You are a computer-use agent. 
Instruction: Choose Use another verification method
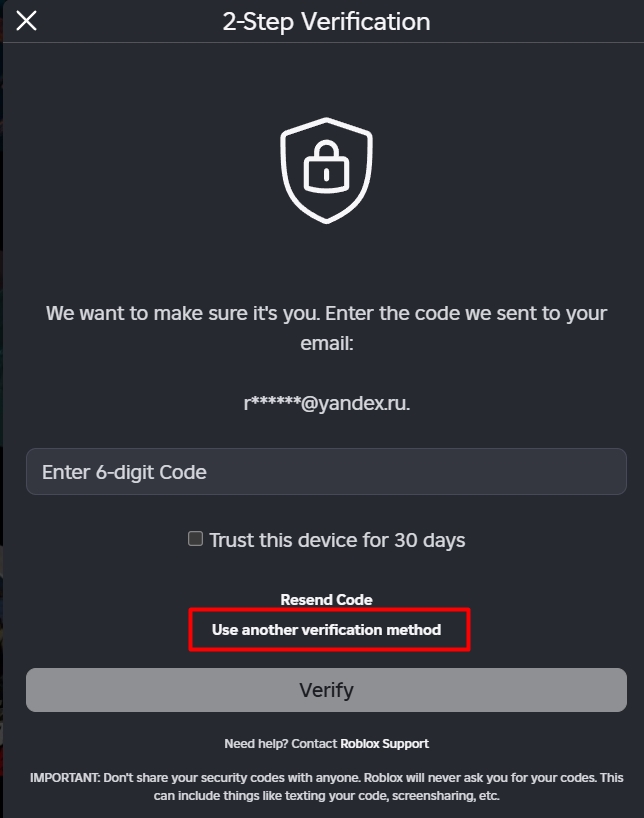326,630
